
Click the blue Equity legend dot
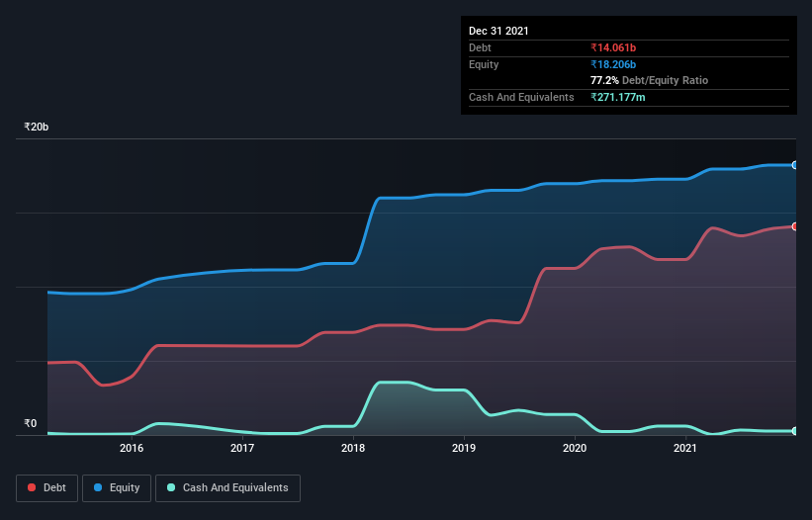[98, 487]
